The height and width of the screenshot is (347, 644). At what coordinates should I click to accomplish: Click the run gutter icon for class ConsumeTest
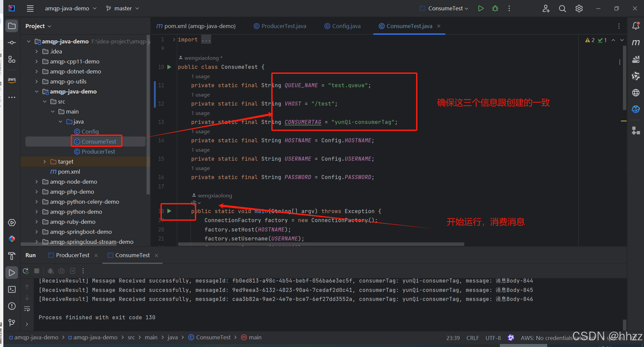point(169,67)
